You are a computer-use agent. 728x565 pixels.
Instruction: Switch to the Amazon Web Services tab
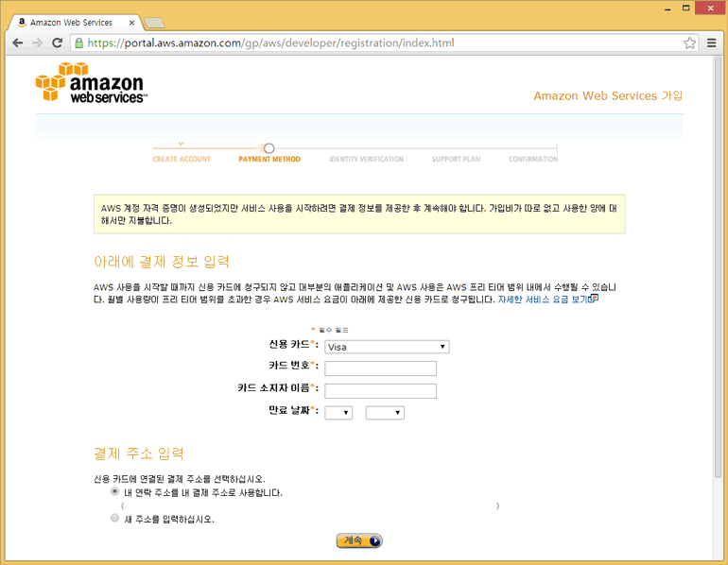(72, 22)
